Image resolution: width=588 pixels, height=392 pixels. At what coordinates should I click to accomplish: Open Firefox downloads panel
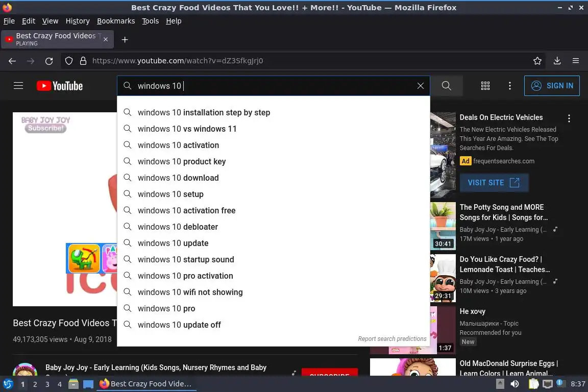(557, 61)
